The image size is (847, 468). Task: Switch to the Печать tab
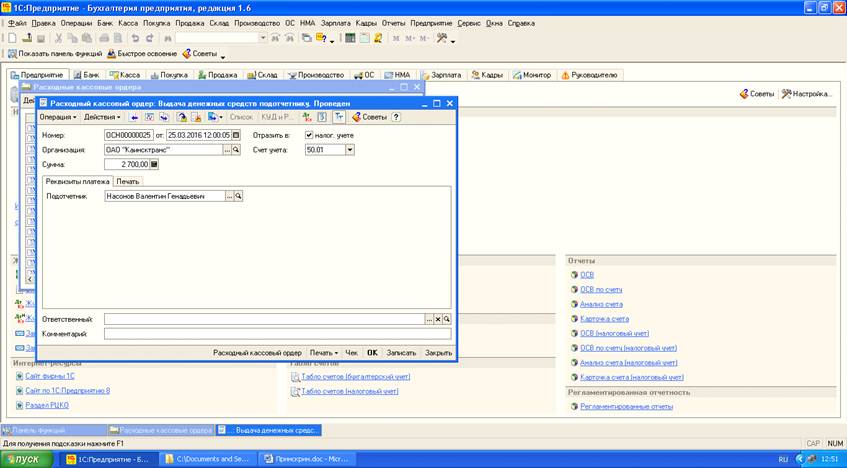click(127, 181)
